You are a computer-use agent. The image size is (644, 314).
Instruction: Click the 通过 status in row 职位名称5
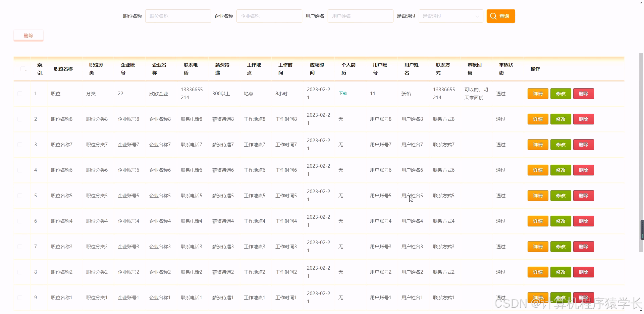pyautogui.click(x=501, y=196)
